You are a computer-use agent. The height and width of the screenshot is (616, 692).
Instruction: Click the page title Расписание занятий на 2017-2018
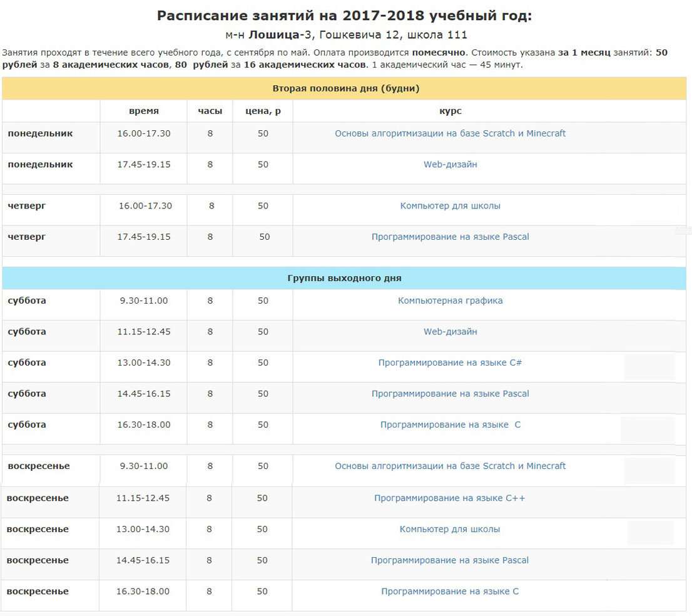tap(345, 16)
